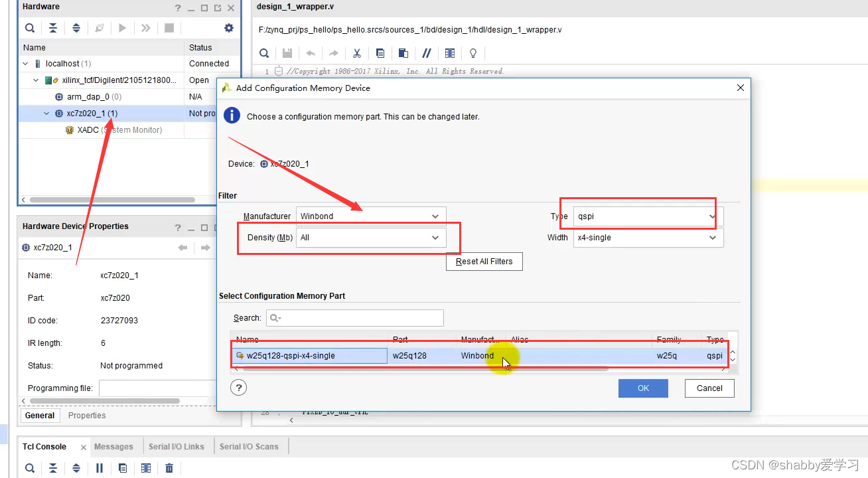The height and width of the screenshot is (478, 868).
Task: Open Hardware panel help question mark
Action: [178, 8]
